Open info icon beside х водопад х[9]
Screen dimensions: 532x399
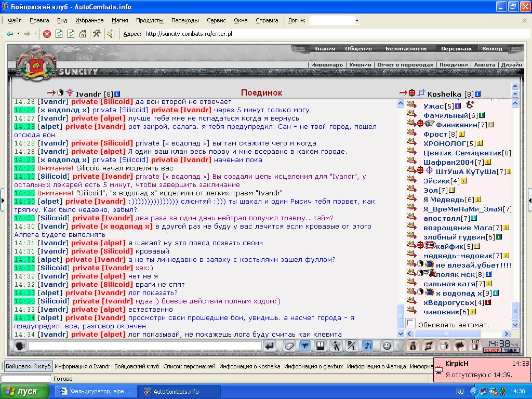[496, 293]
